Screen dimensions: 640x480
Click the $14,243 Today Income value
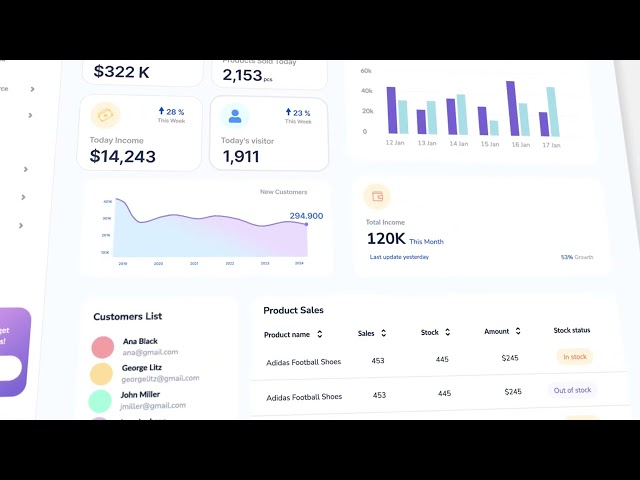point(122,156)
